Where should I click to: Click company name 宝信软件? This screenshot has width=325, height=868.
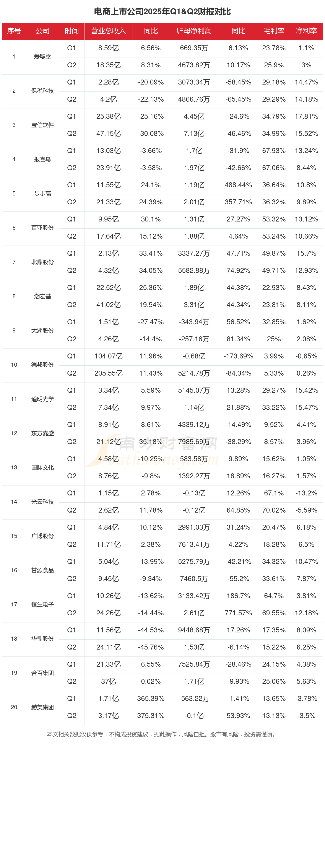pos(42,125)
